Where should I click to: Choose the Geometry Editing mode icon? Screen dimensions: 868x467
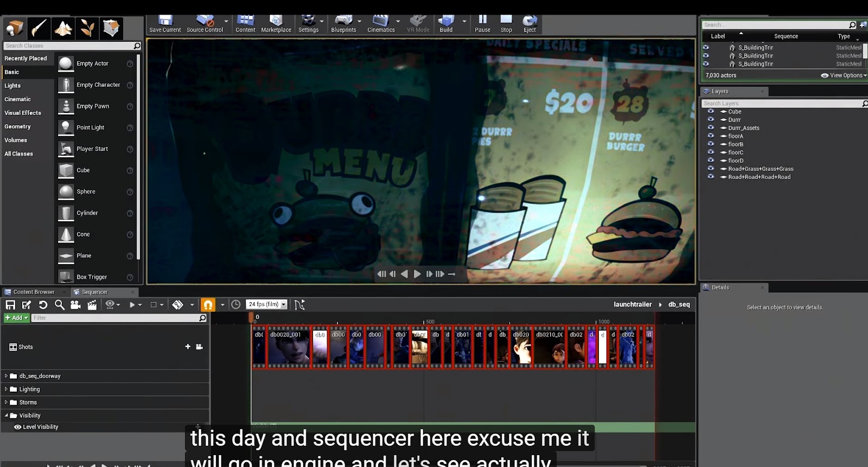[x=111, y=28]
